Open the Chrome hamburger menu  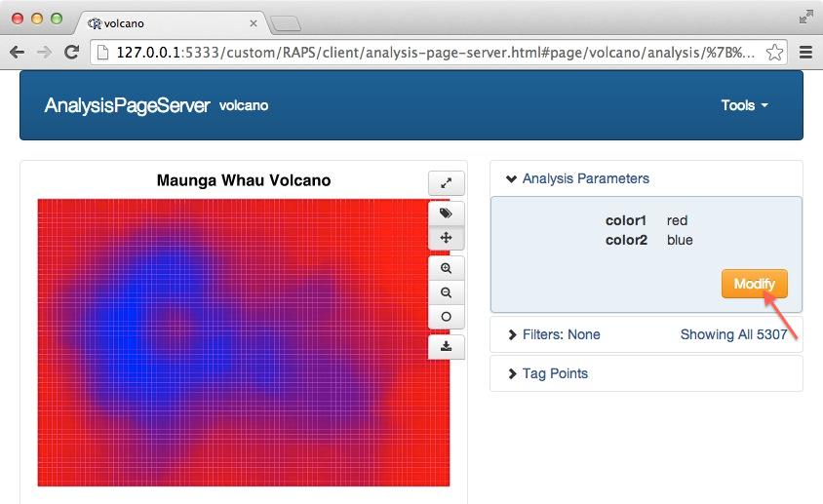tap(805, 52)
